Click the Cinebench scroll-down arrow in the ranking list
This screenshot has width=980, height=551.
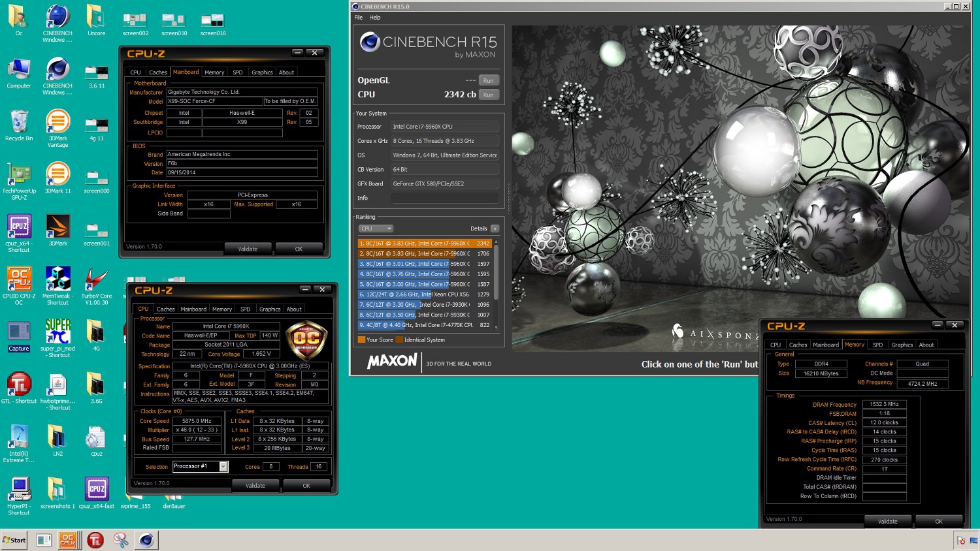coord(497,327)
